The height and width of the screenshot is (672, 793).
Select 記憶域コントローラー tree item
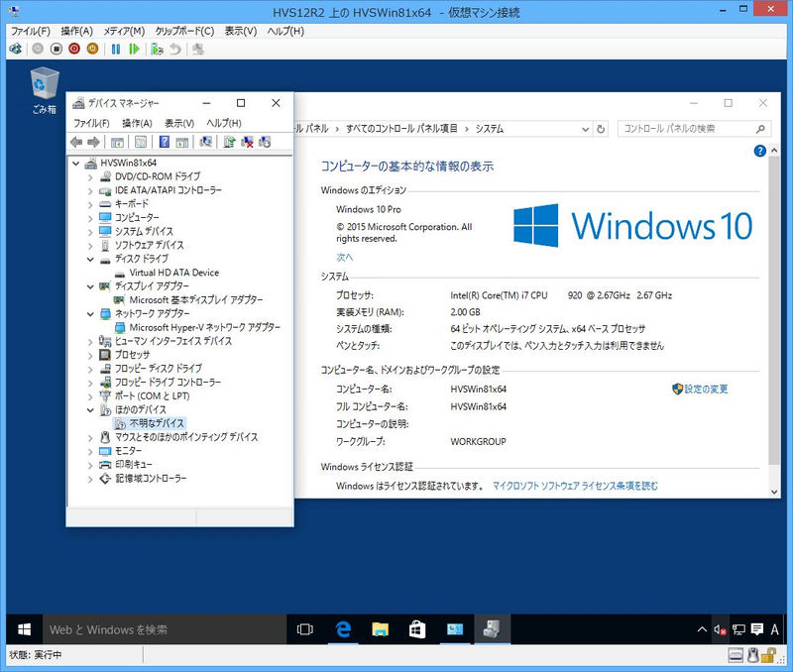pyautogui.click(x=151, y=479)
